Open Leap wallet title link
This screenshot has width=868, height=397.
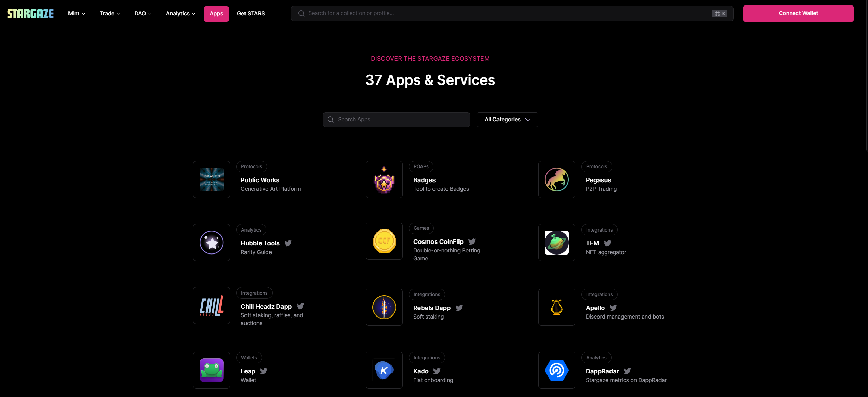point(248,371)
